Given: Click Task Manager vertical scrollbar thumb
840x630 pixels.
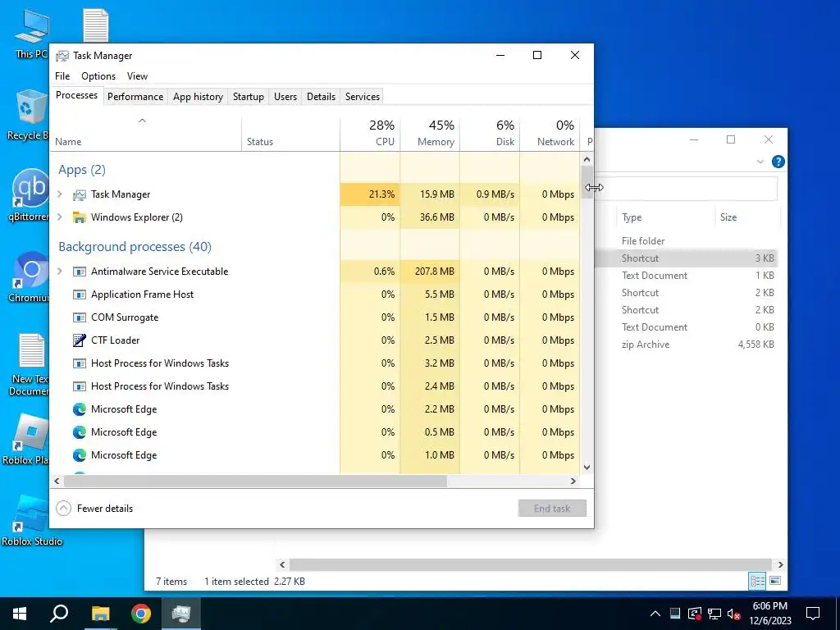Looking at the screenshot, I should (587, 181).
